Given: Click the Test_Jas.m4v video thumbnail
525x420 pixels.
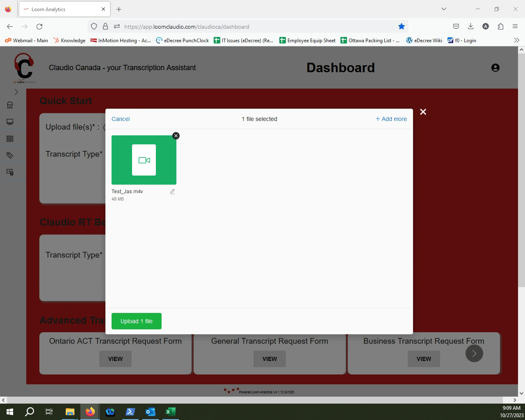Looking at the screenshot, I should pyautogui.click(x=144, y=160).
